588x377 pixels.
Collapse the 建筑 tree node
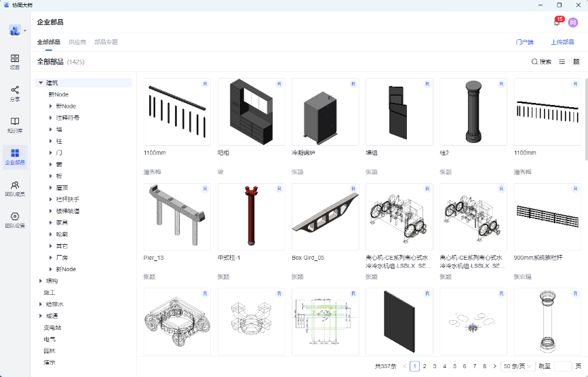(x=40, y=83)
